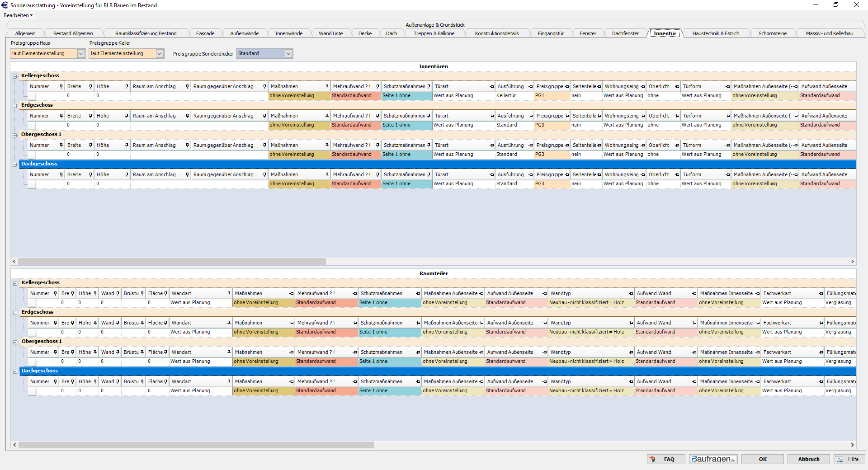Viewport: 868px width, 470px height.
Task: Open the Bearbeiten menu
Action: click(x=18, y=15)
